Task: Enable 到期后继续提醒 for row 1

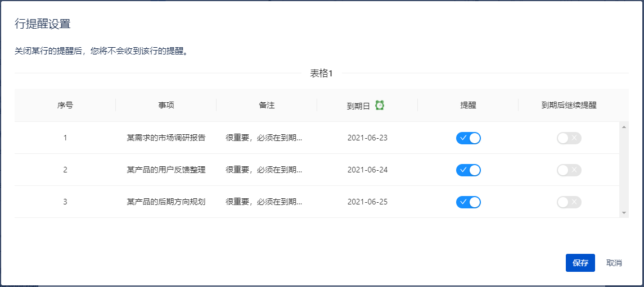Action: point(569,138)
